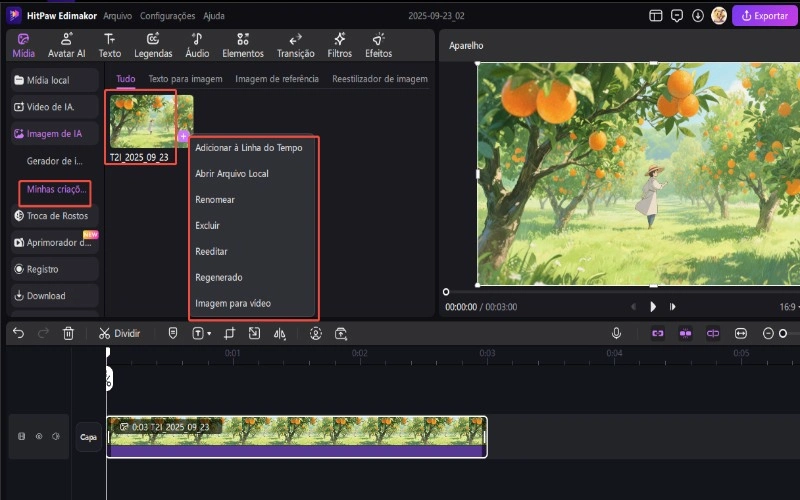This screenshot has width=800, height=500.
Task: Open the Filtros effects panel
Action: tap(339, 45)
